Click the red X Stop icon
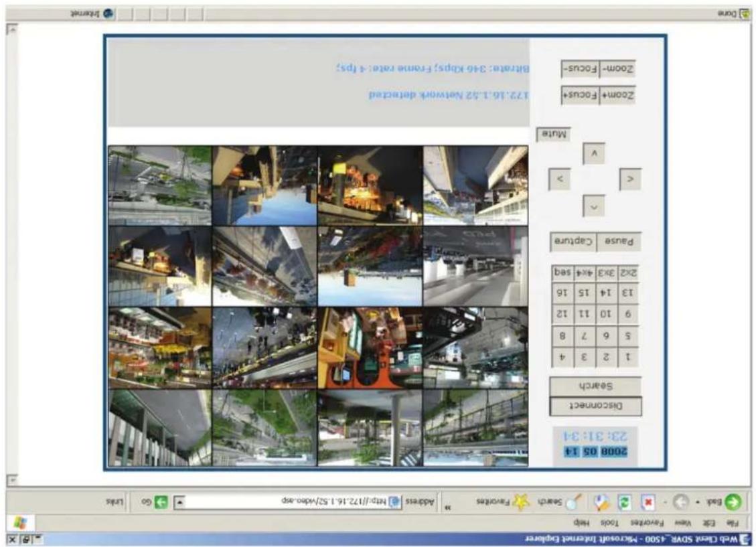The width and height of the screenshot is (756, 547). click(x=648, y=502)
